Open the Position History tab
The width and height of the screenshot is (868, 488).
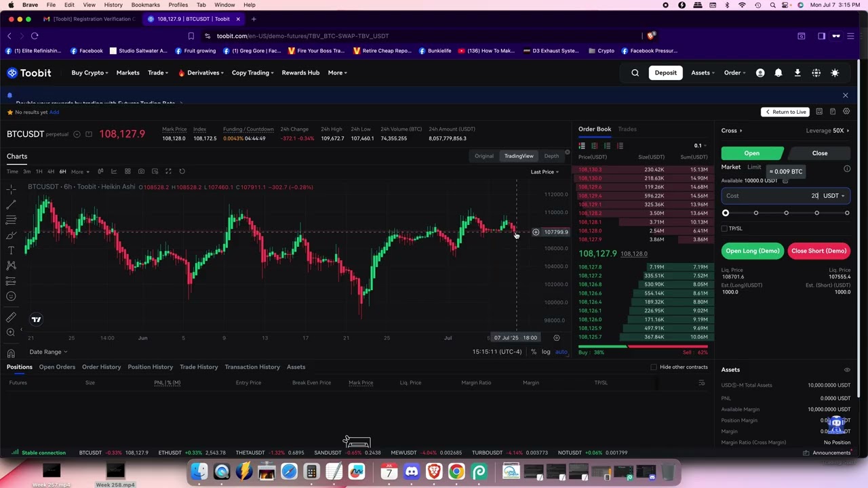[151, 367]
